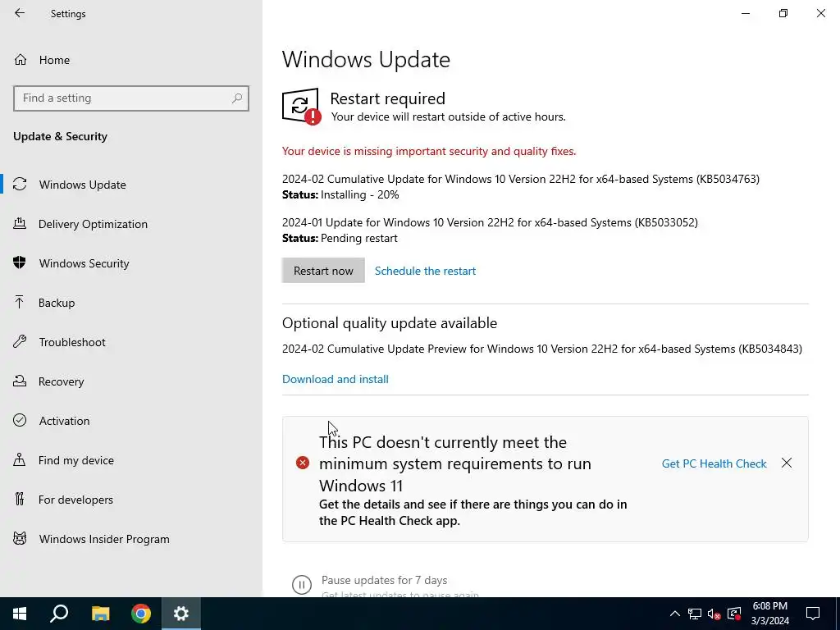Open Windows Insider Program page
Screen dimensions: 840x630
point(104,539)
